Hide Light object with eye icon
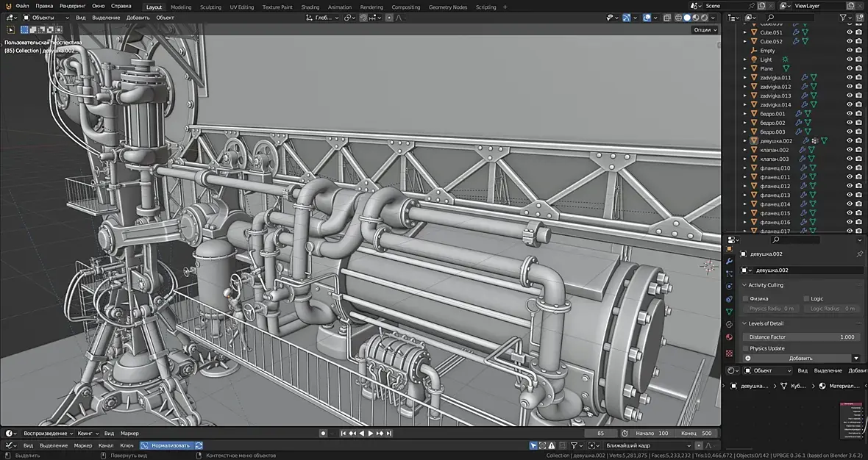 click(x=850, y=60)
